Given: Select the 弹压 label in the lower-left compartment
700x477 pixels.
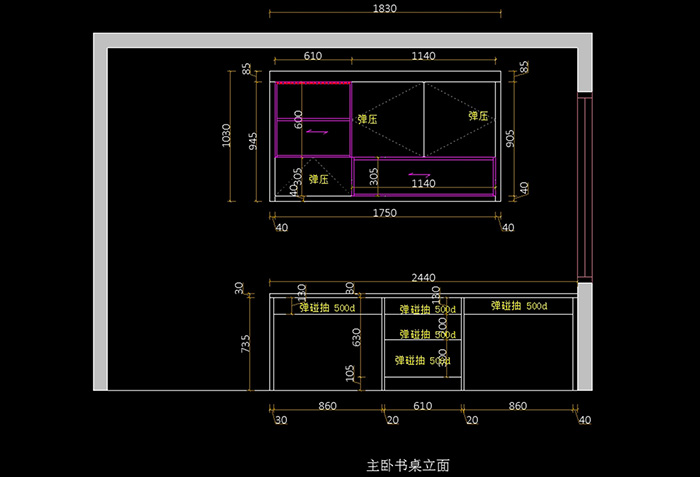Looking at the screenshot, I should tap(319, 180).
